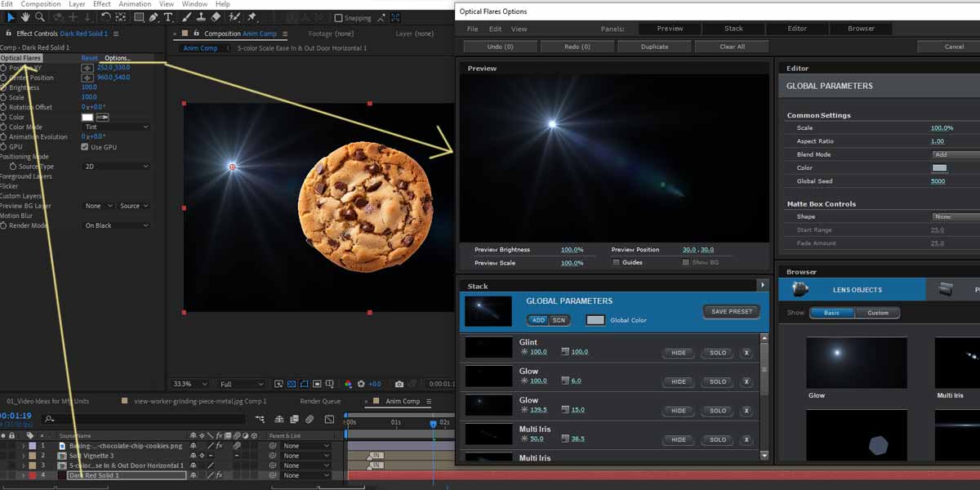
Task: Select the Clone Stamp tool
Action: pyautogui.click(x=202, y=16)
